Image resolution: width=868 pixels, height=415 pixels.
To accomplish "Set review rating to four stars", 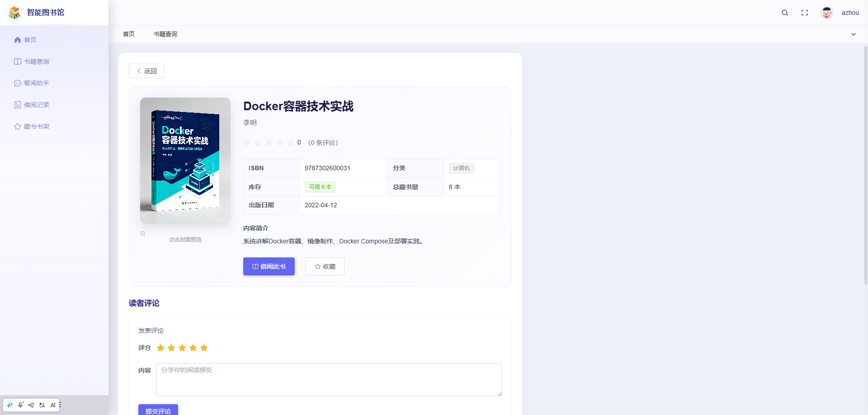I will point(193,348).
